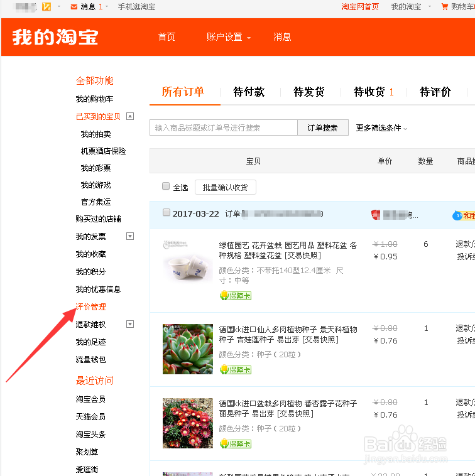Viewport: 475px width, 476px height.
Task: Open 淘宝会员 recent visit link
Action: coord(91,399)
